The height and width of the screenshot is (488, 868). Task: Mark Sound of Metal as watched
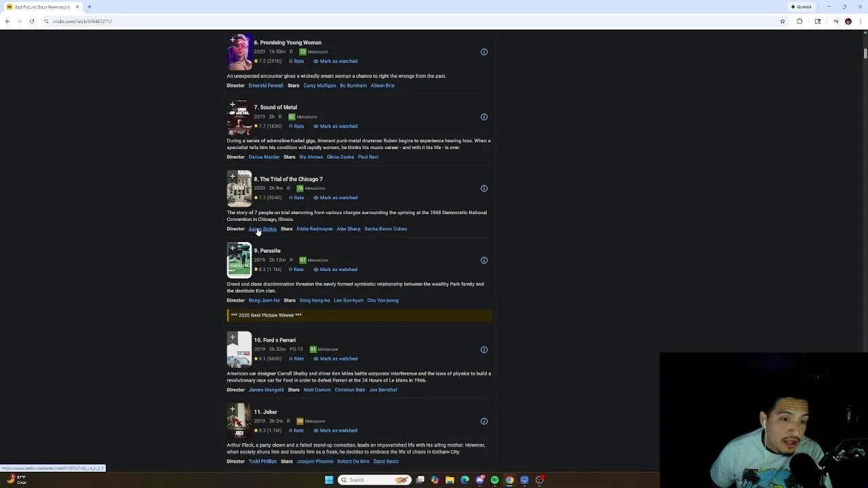[x=336, y=126]
